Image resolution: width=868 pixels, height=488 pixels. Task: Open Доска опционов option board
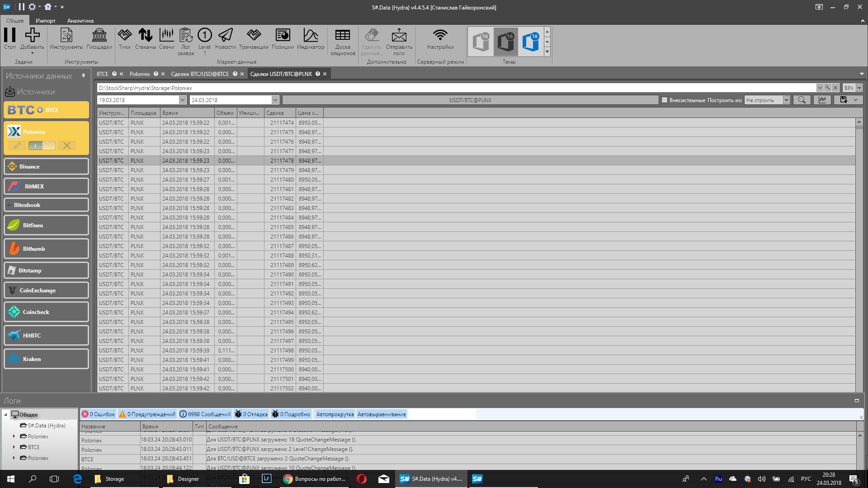point(343,42)
